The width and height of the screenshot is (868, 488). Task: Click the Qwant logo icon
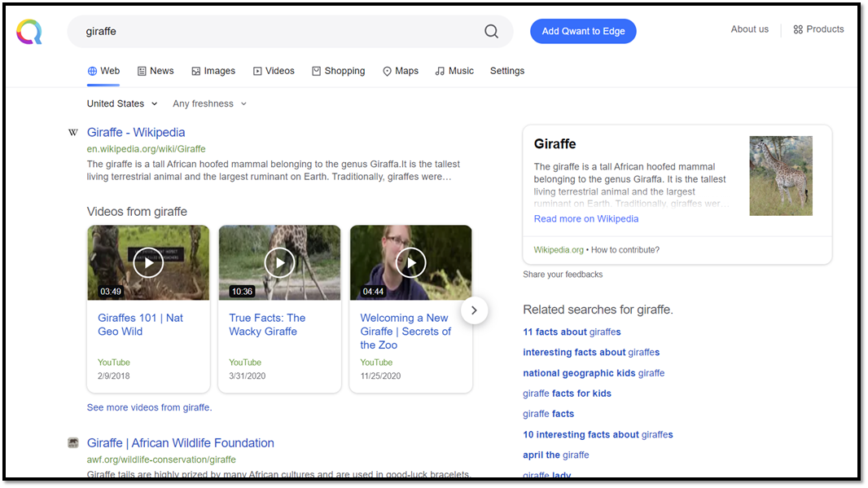tap(28, 32)
